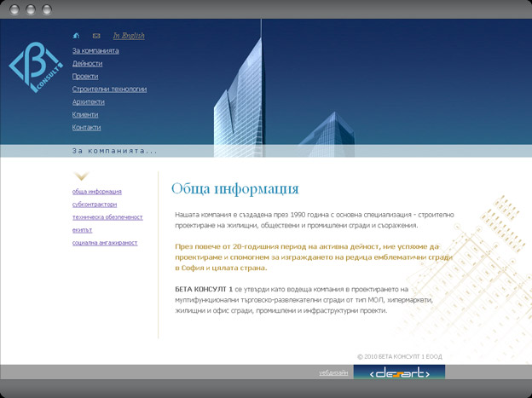Click the Обща информация heading
This screenshot has width=532, height=398.
coord(234,188)
